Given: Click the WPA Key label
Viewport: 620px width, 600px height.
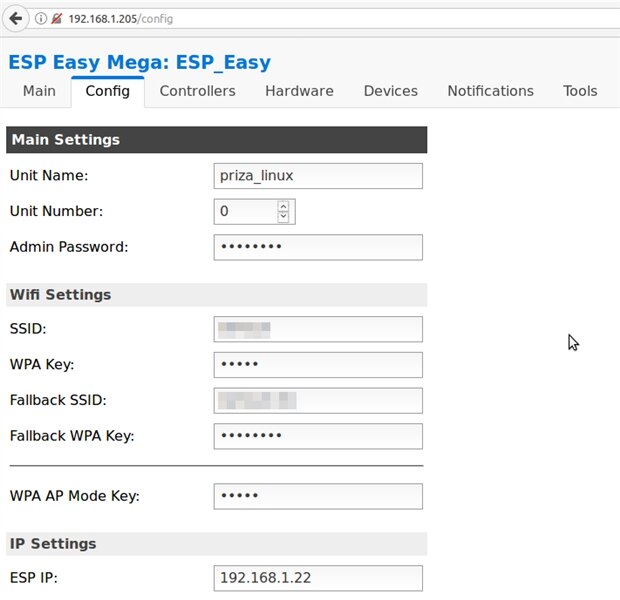Looking at the screenshot, I should pyautogui.click(x=42, y=364).
